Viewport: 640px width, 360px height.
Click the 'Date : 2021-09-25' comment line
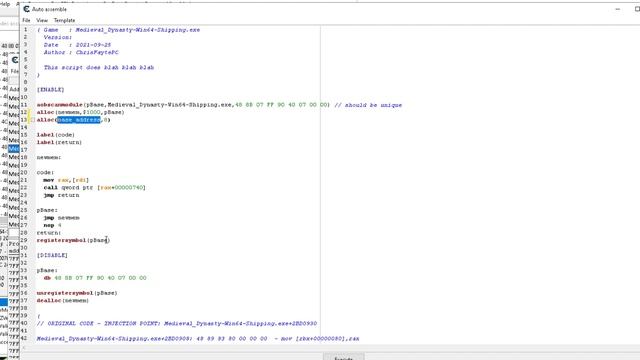[x=77, y=45]
